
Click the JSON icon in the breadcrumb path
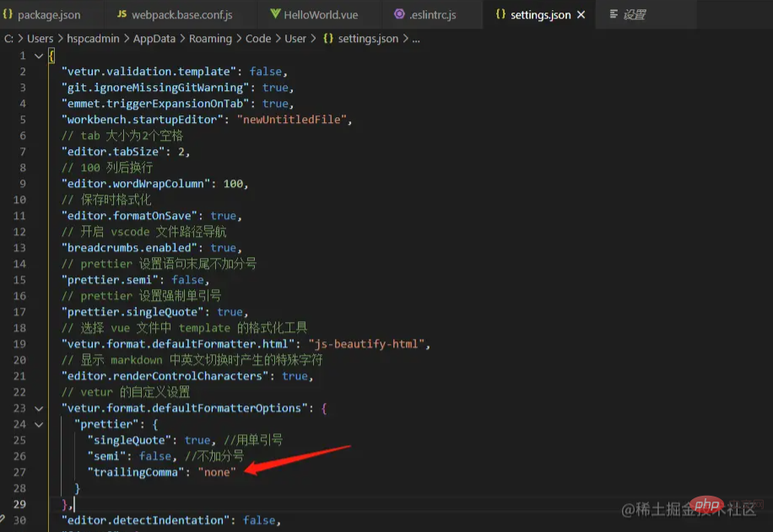(328, 39)
